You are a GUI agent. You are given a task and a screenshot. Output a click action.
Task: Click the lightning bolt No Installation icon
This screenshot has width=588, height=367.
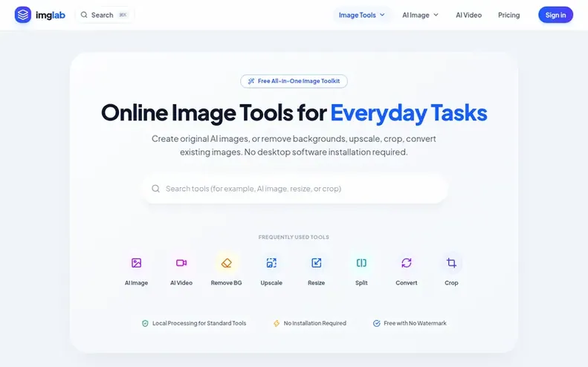(277, 323)
